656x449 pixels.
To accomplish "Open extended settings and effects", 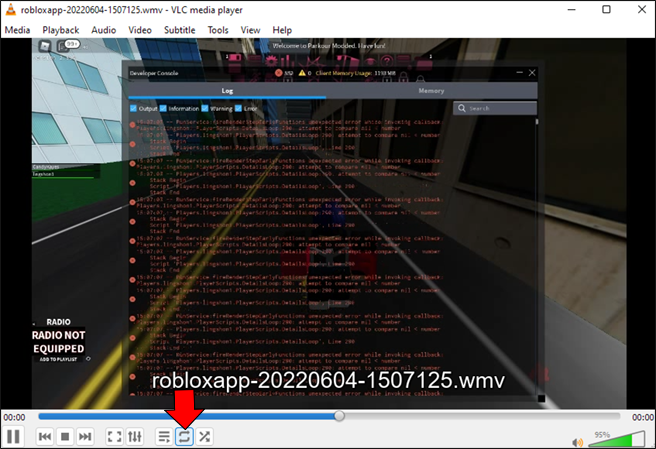I will click(x=135, y=436).
